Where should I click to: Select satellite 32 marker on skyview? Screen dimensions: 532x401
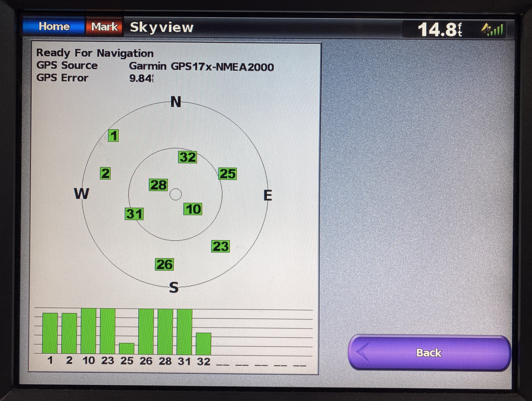[187, 157]
